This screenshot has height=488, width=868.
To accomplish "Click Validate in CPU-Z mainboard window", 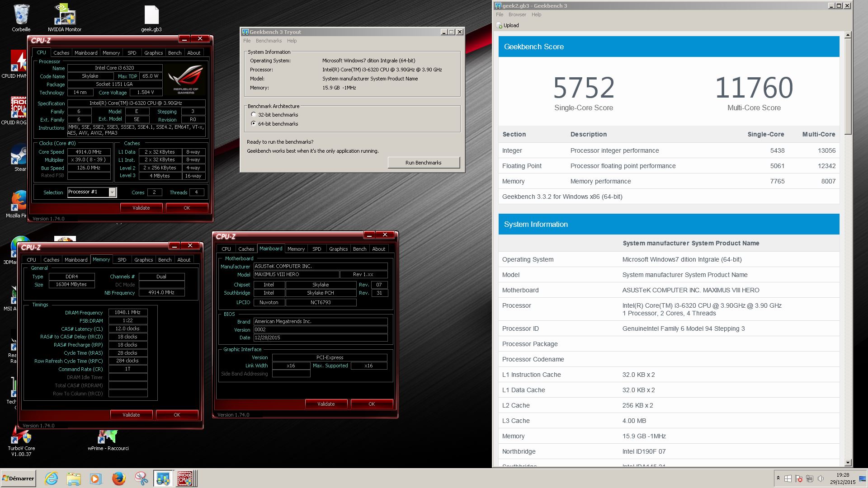I will pos(326,404).
